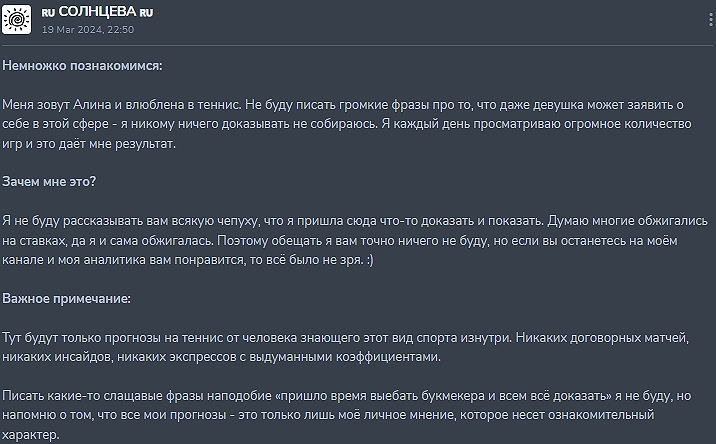The image size is (716, 444).
Task: Click the spiral sun avatar icon
Action: pos(17,18)
